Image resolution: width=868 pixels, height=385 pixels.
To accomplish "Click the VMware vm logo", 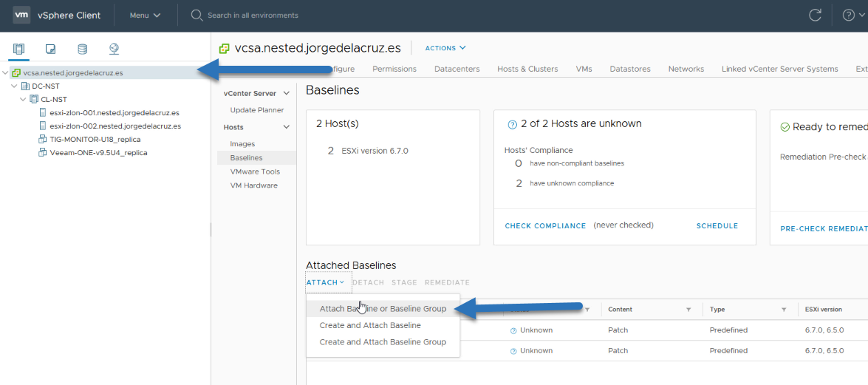I will click(21, 15).
